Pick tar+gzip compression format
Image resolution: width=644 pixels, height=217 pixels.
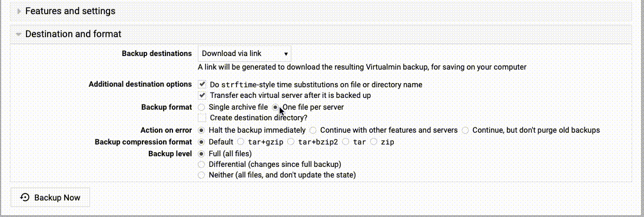click(241, 142)
